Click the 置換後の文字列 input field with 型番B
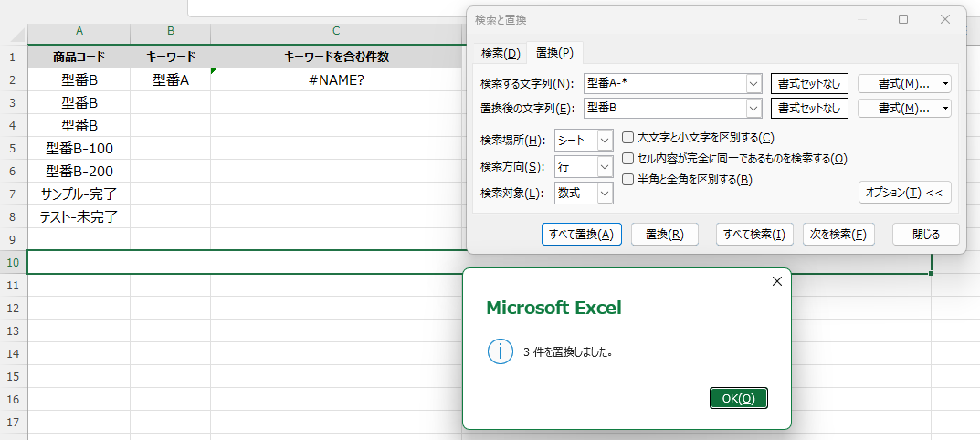980x440 pixels. [665, 108]
